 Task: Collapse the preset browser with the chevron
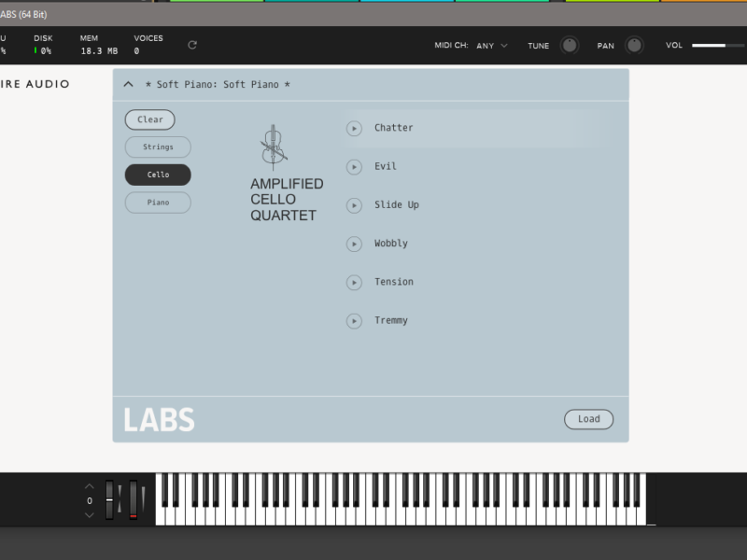(x=128, y=84)
